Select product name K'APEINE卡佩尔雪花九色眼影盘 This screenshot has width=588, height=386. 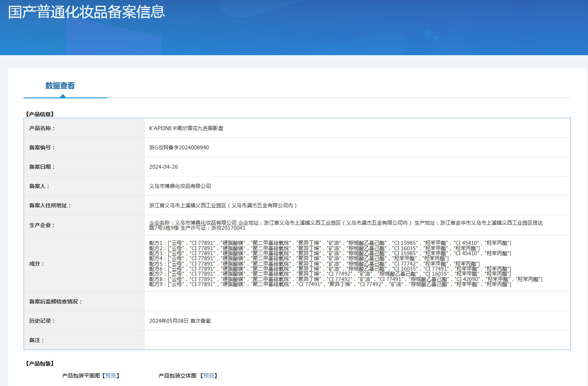coord(186,128)
